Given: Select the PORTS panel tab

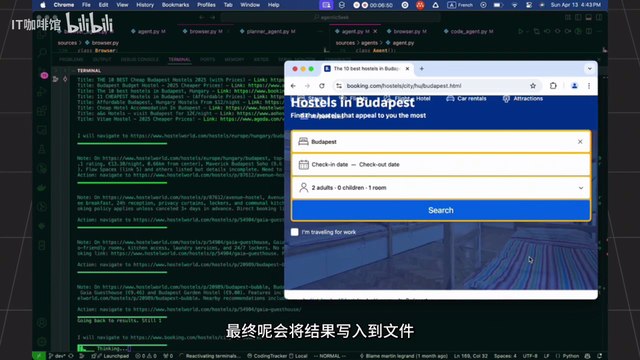Looking at the screenshot, I should coord(207,60).
